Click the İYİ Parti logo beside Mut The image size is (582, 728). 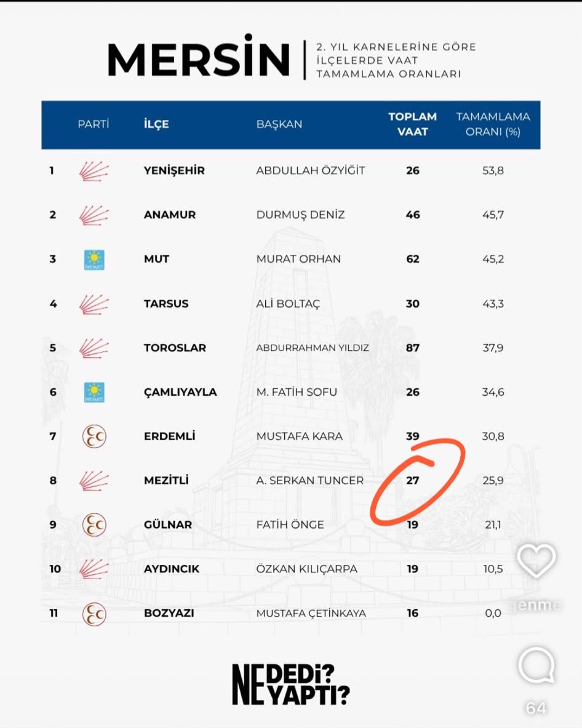pos(94,260)
